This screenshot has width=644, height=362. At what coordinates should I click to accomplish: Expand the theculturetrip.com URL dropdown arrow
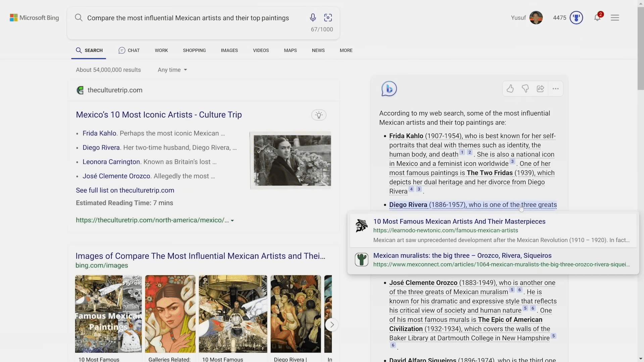click(x=232, y=220)
